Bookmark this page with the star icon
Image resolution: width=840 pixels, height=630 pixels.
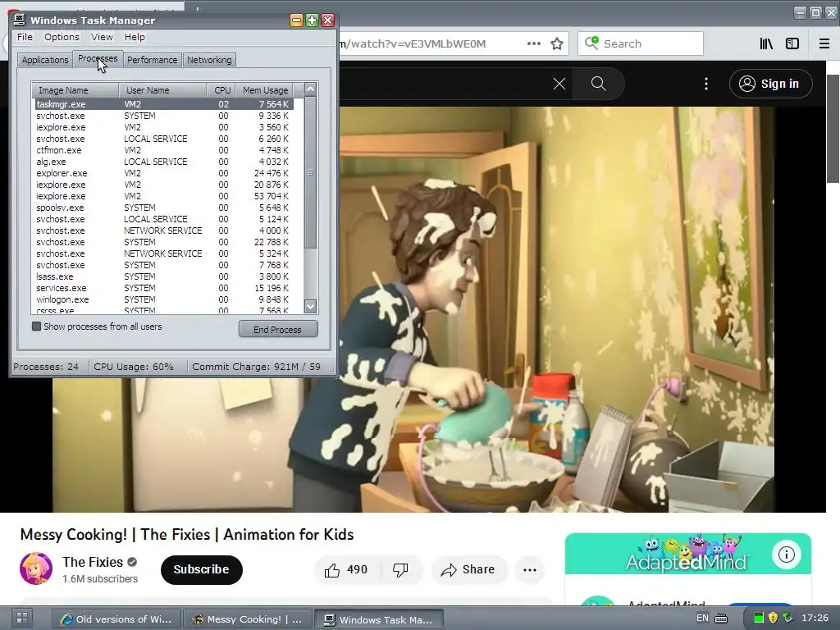click(557, 43)
